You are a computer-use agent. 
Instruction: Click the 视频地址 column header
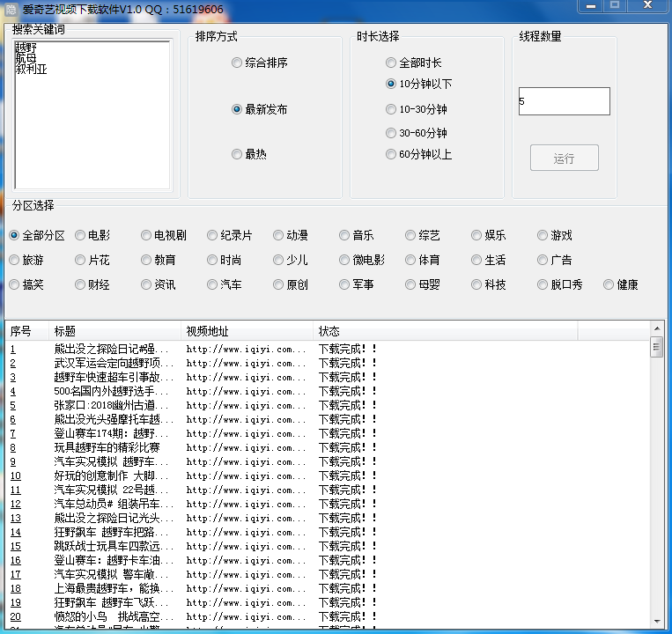247,331
